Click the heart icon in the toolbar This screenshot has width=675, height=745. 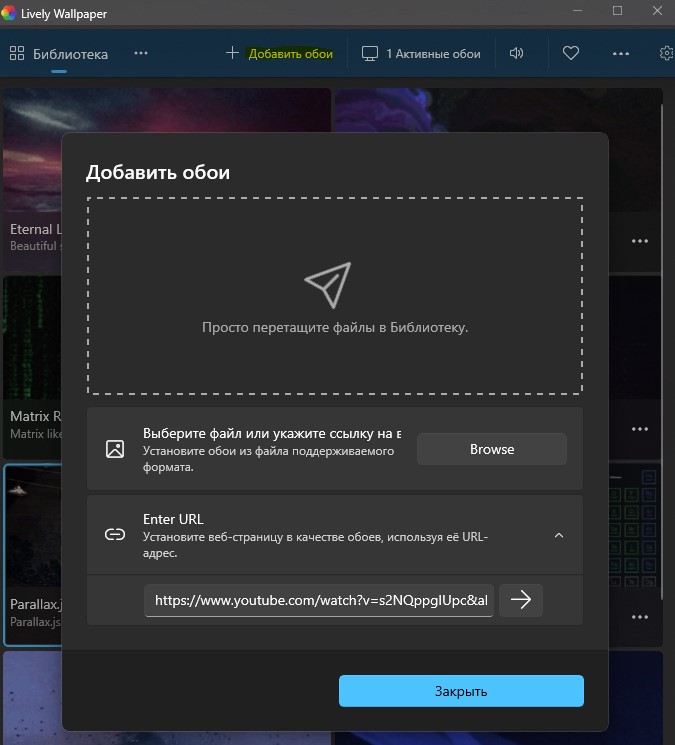[x=570, y=53]
